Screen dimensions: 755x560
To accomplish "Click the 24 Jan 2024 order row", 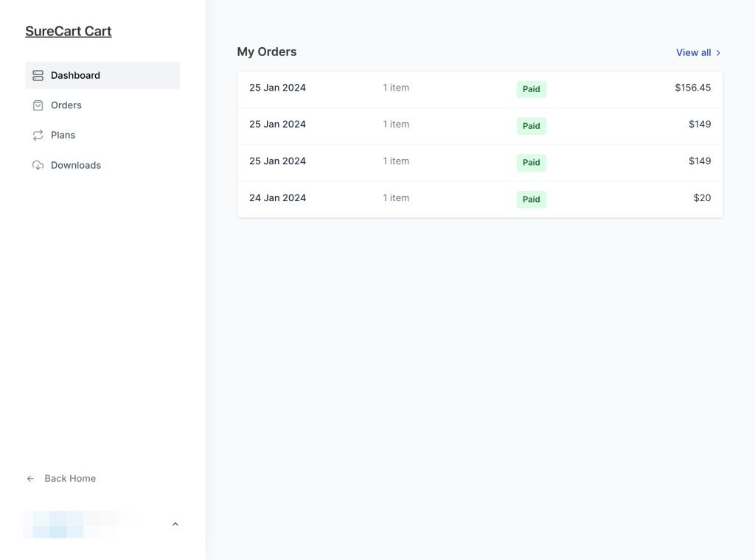I will tap(479, 198).
